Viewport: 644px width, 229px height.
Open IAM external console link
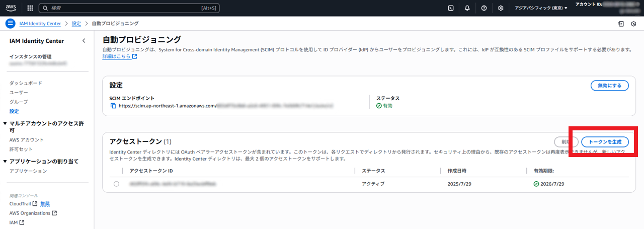(x=17, y=222)
